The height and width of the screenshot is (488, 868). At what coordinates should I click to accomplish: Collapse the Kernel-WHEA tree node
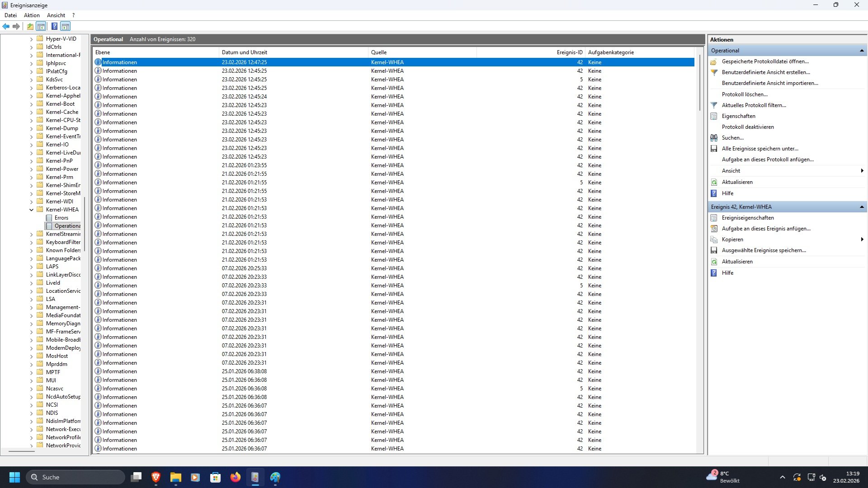(31, 210)
